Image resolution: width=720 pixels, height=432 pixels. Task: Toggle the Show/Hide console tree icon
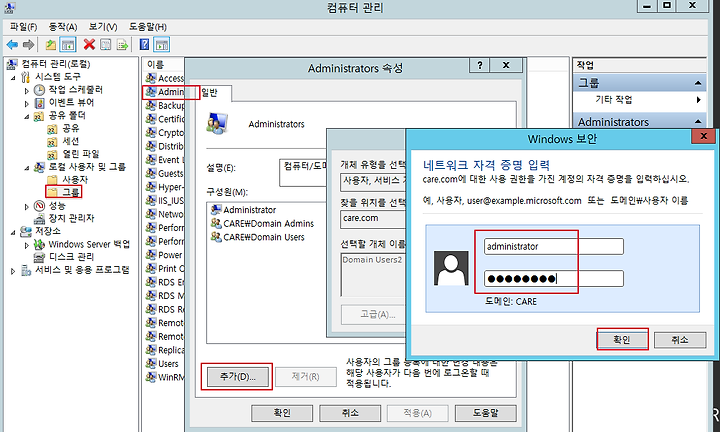point(68,45)
